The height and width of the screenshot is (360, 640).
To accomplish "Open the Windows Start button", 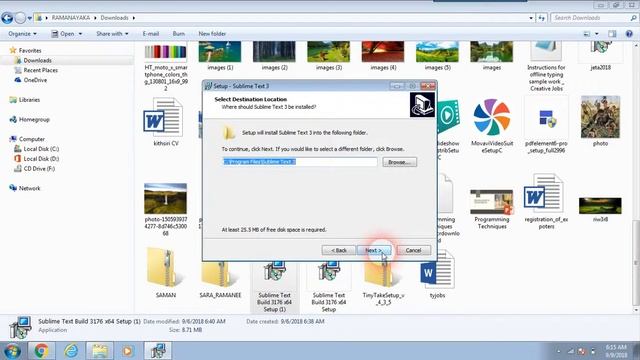I will pyautogui.click(x=12, y=351).
